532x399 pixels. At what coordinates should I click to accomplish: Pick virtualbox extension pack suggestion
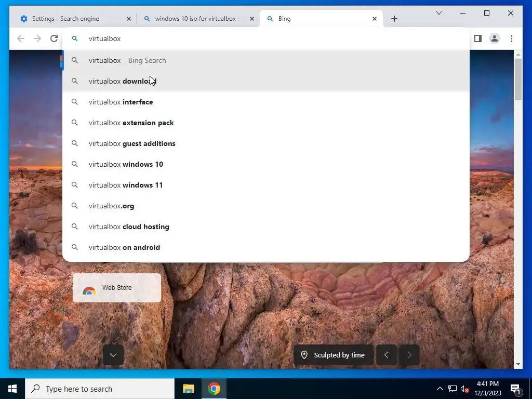coord(266,123)
